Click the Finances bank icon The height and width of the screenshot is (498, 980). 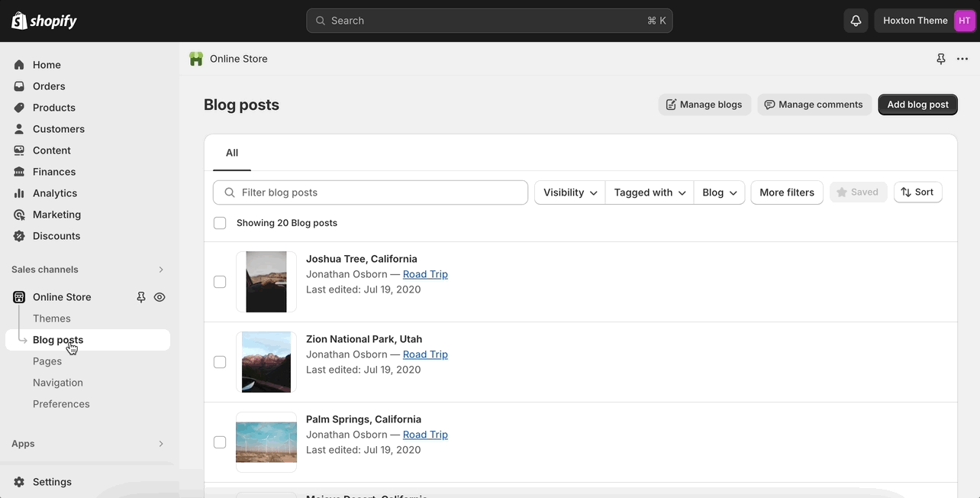(19, 172)
